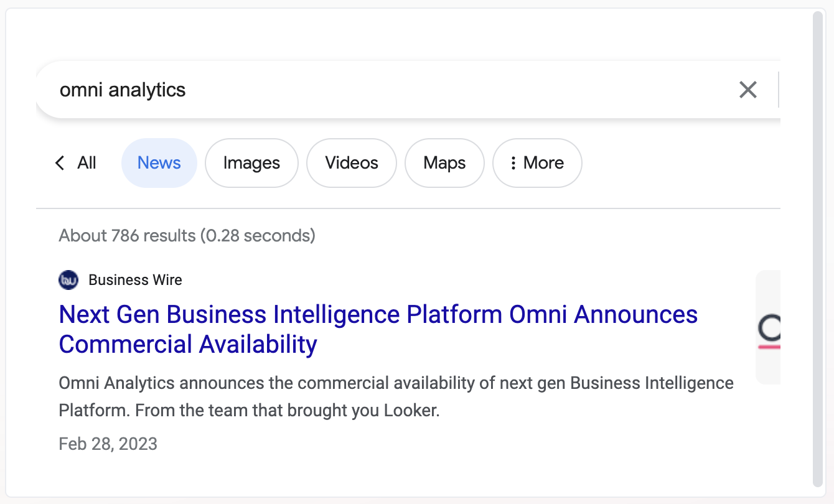Switch to the All results tab
The image size is (834, 504).
click(x=87, y=163)
